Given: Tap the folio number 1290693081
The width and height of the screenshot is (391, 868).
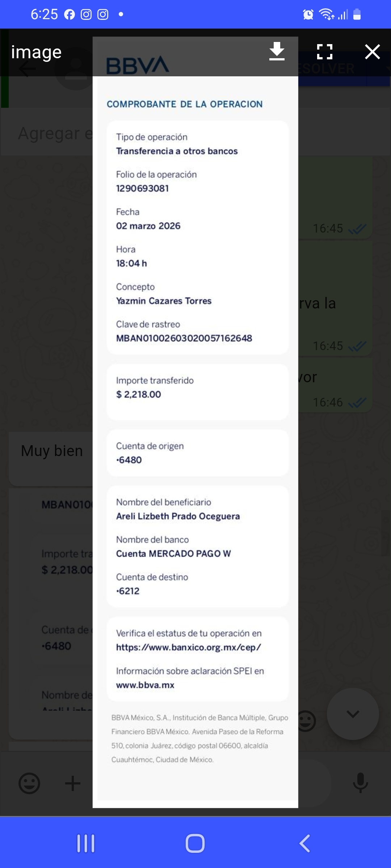Looking at the screenshot, I should tap(142, 188).
